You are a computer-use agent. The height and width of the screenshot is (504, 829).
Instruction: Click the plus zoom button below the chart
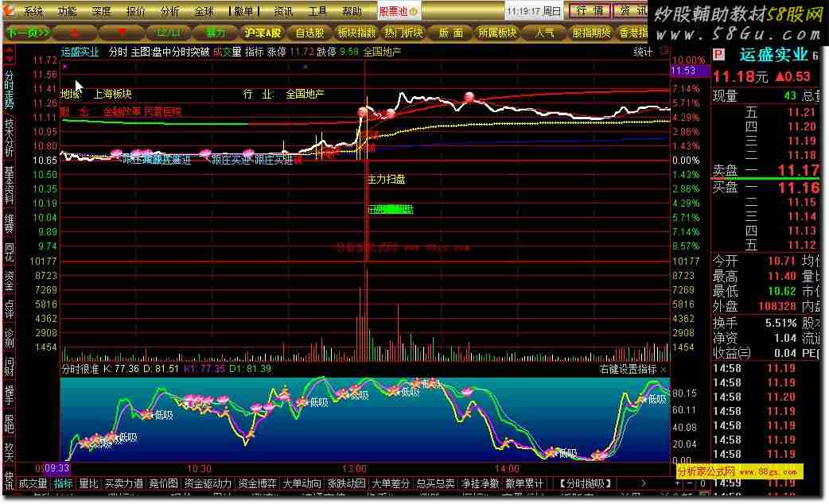click(677, 483)
